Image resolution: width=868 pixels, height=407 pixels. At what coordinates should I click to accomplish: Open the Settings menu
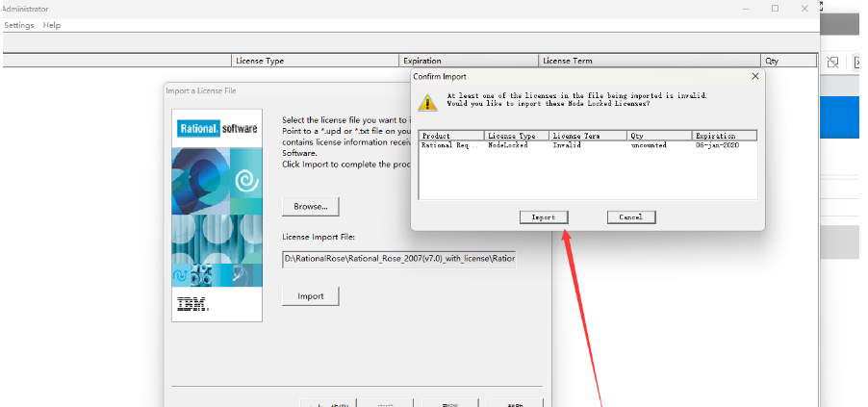tap(19, 25)
